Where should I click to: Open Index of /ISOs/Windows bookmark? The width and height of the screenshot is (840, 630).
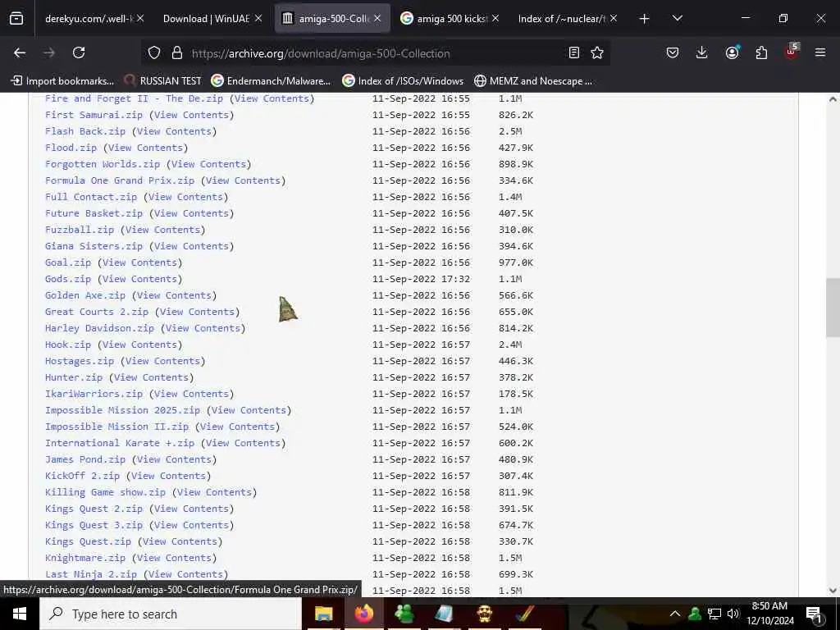403,81
